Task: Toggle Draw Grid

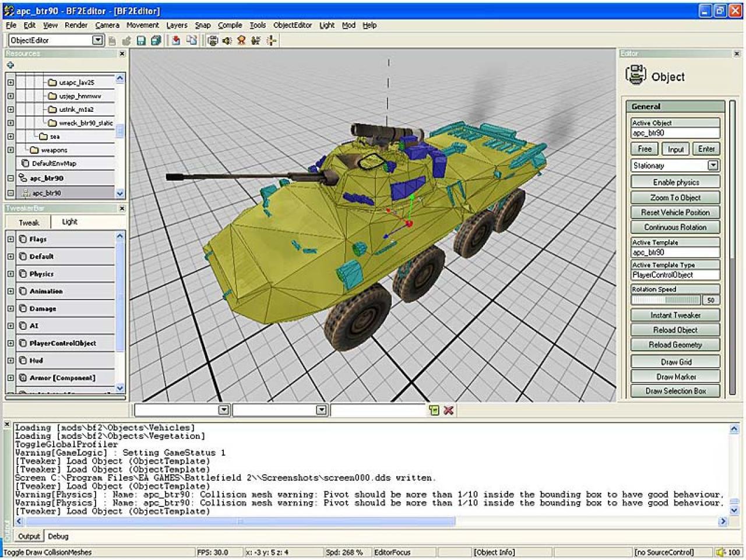Action: click(675, 362)
